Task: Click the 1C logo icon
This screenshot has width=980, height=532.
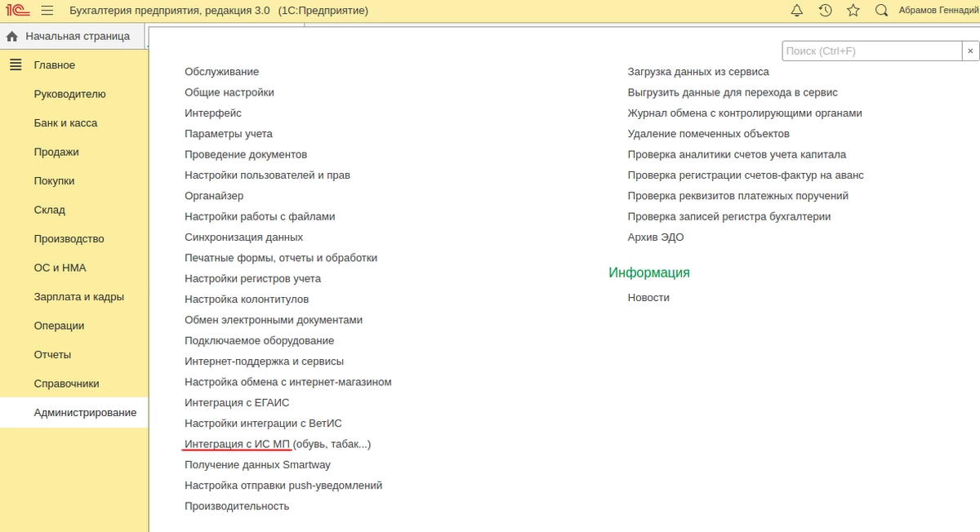Action: click(x=16, y=11)
